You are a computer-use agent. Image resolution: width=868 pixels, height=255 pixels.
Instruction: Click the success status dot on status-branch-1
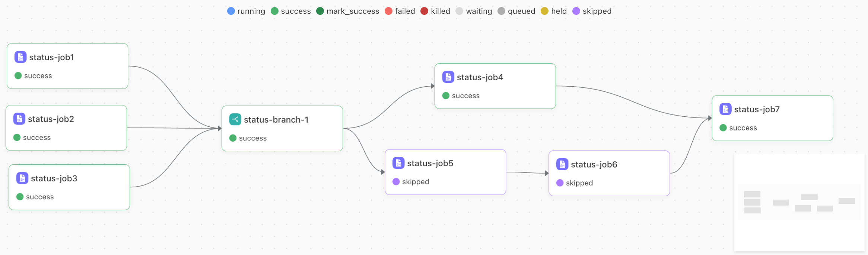coord(233,138)
